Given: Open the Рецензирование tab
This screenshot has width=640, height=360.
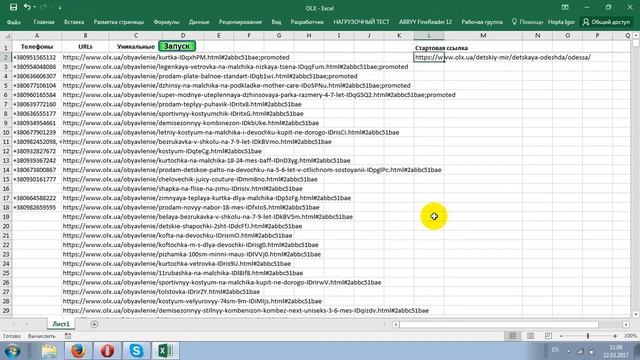Looking at the screenshot, I should pos(240,22).
